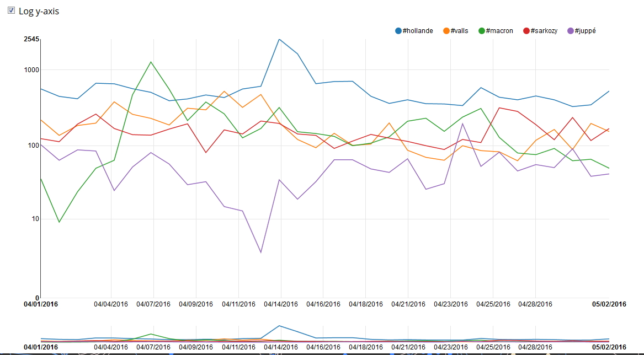Click the overview strip 04/28/2016 label
The height and width of the screenshot is (355, 644).
[x=535, y=347]
